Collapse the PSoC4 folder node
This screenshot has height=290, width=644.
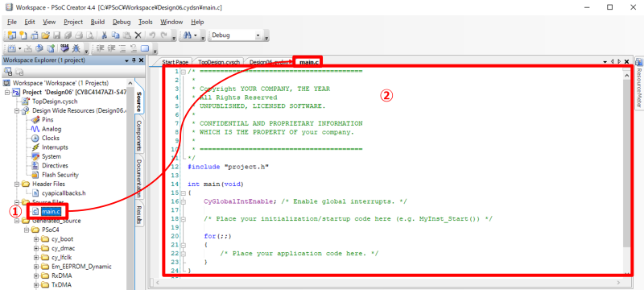pyautogui.click(x=27, y=230)
